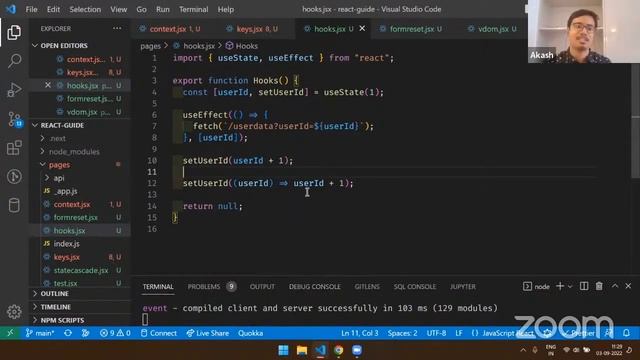Switch to SQL Console tab
Viewport: 640px width, 360px height.
click(x=414, y=287)
